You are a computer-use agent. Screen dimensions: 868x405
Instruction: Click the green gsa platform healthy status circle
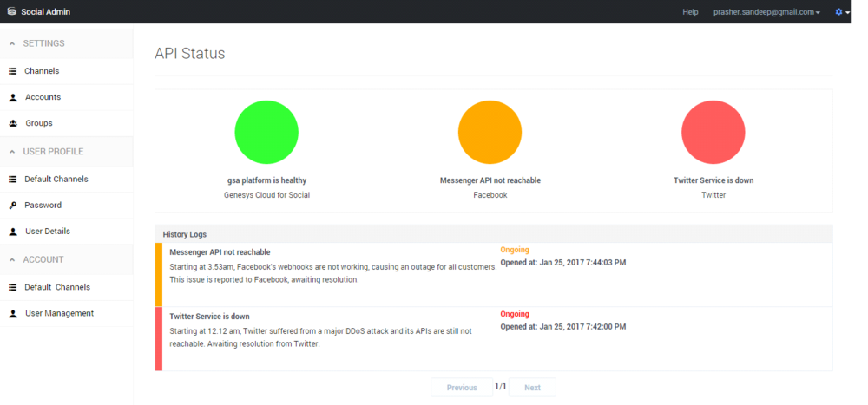click(x=266, y=133)
